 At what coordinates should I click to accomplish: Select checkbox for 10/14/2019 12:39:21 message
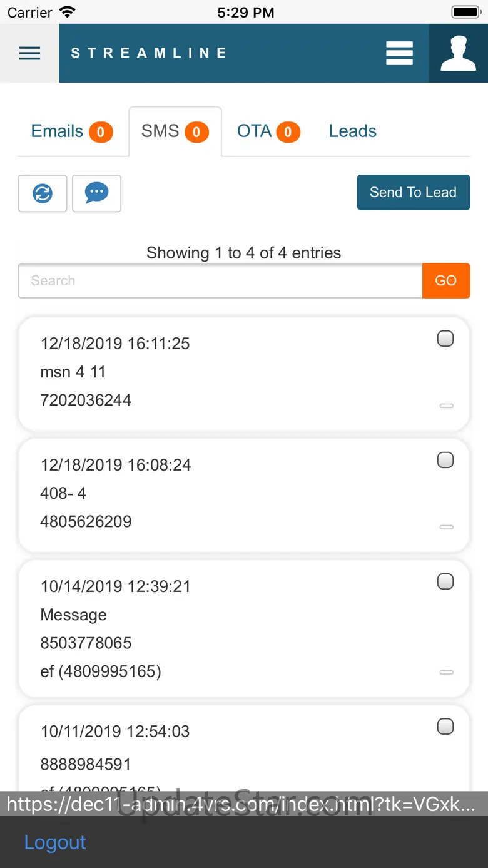(445, 581)
